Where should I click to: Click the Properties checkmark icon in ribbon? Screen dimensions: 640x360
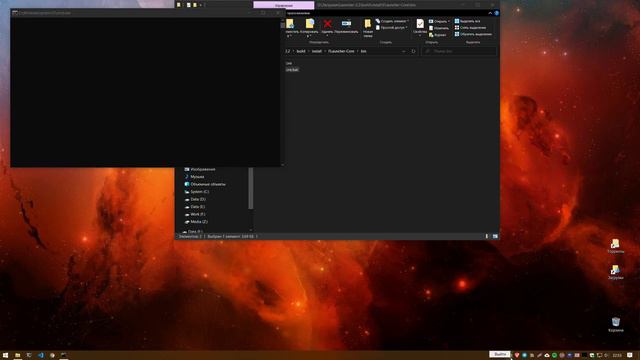pos(420,24)
